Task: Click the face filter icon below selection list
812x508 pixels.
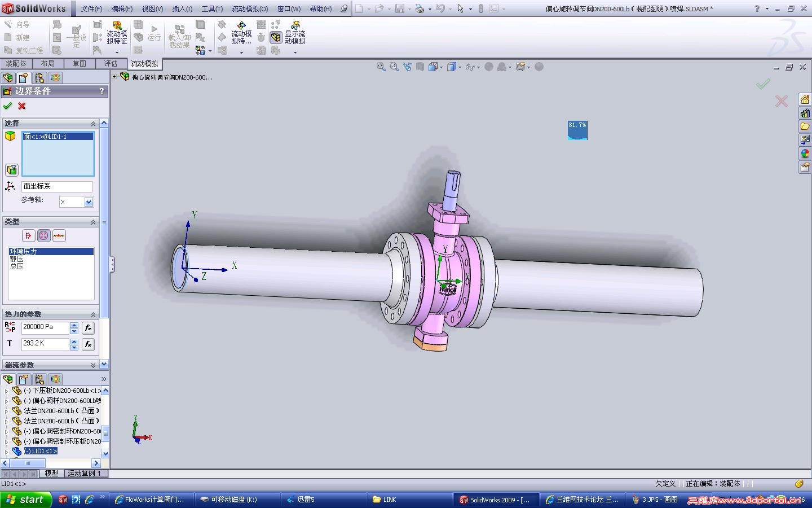Action: tap(11, 170)
